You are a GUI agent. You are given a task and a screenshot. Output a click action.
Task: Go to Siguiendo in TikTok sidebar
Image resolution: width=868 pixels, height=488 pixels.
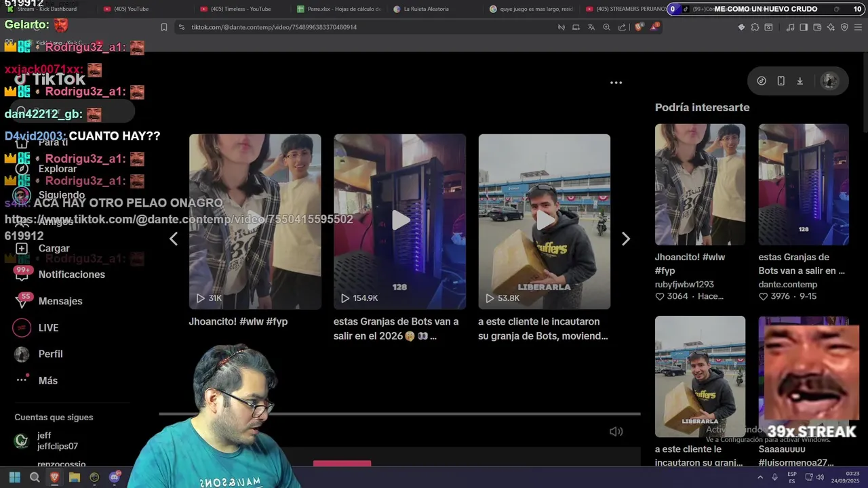(50, 195)
